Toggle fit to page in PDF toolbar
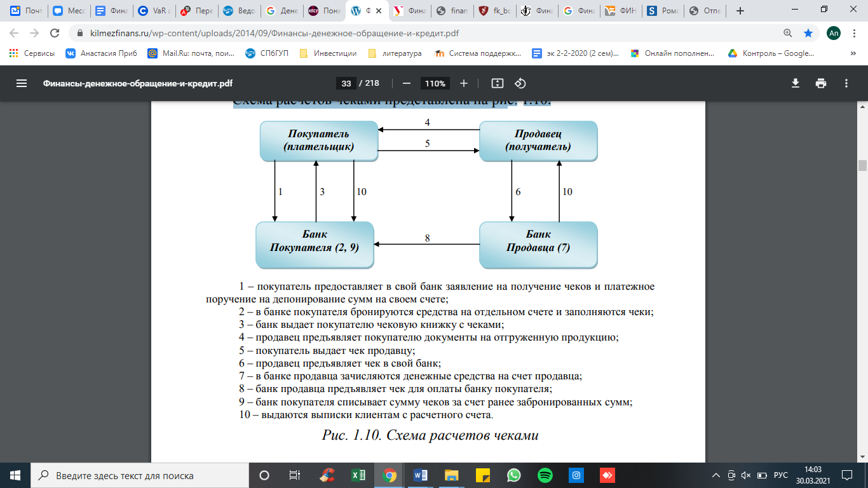 coord(498,83)
